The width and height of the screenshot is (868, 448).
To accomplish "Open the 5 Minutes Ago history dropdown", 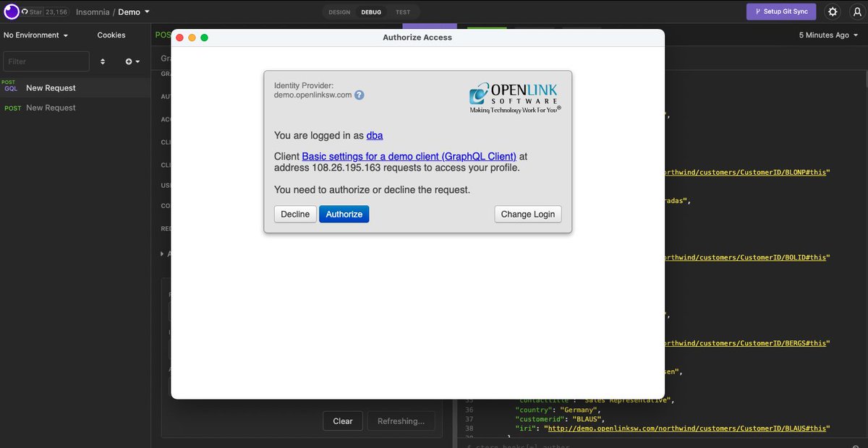I will click(829, 35).
